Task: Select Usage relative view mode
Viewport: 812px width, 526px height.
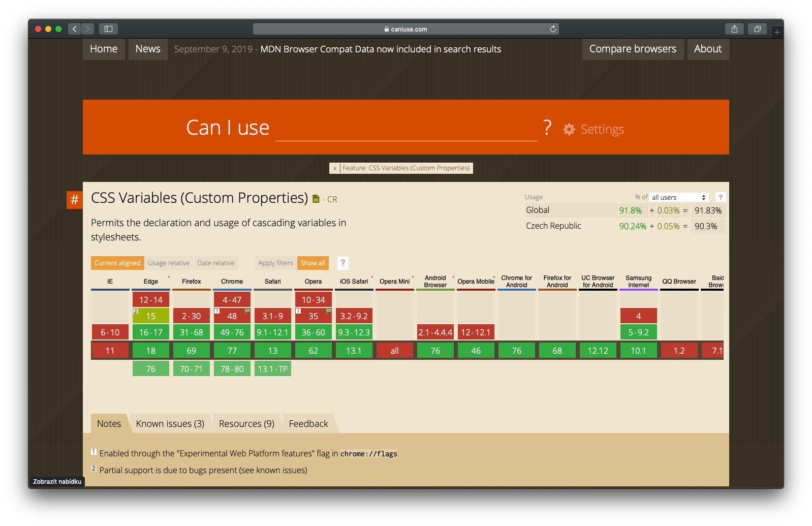Action: (169, 263)
